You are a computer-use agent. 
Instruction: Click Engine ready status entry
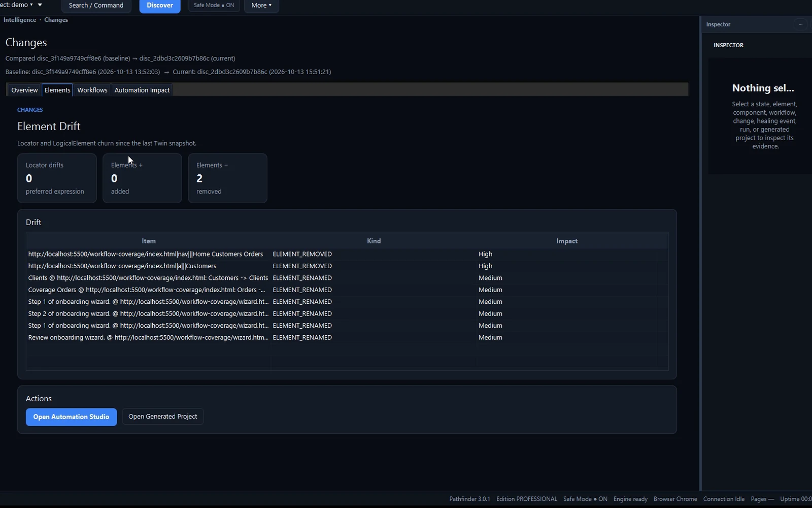(x=630, y=499)
